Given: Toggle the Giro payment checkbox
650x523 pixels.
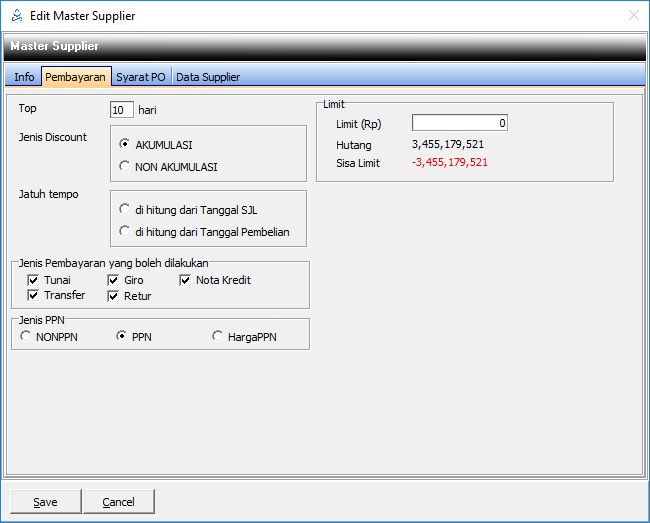Looking at the screenshot, I should coord(114,281).
